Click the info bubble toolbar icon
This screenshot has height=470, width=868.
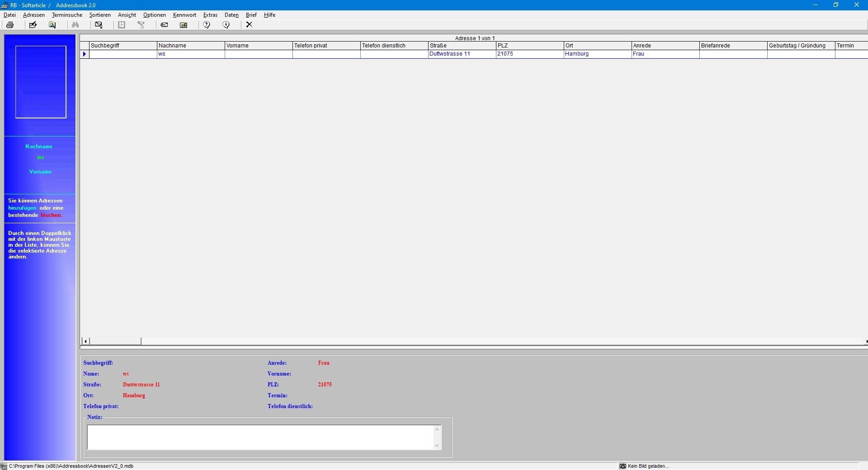(226, 25)
